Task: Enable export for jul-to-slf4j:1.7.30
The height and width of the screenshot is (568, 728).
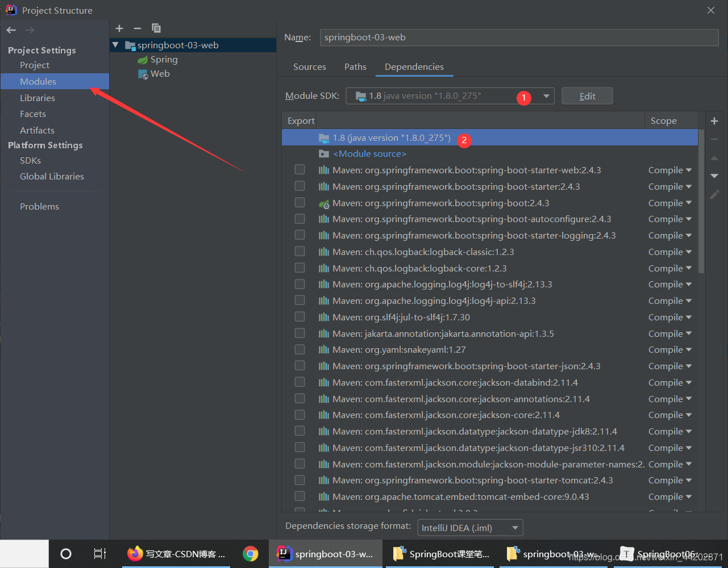Action: [300, 317]
